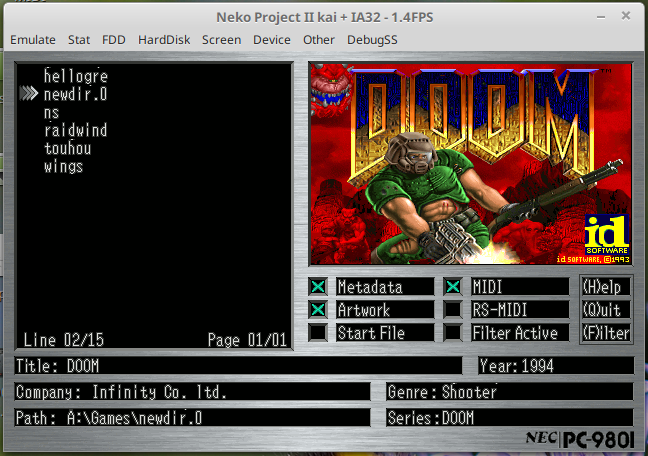Click the Path: A:\Games\newdir.0 field
Image resolution: width=648 pixels, height=456 pixels.
[x=193, y=418]
